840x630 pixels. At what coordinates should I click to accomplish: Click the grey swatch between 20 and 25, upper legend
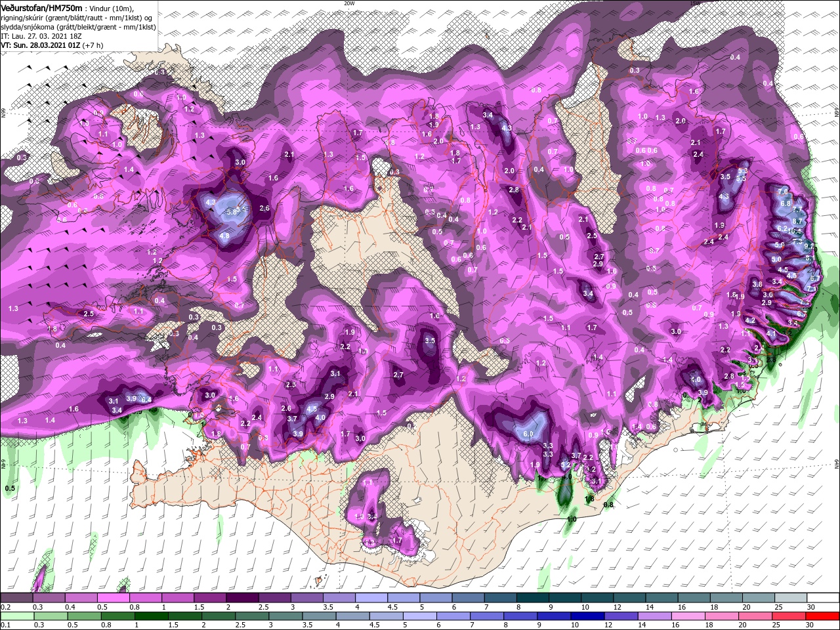[759, 598]
